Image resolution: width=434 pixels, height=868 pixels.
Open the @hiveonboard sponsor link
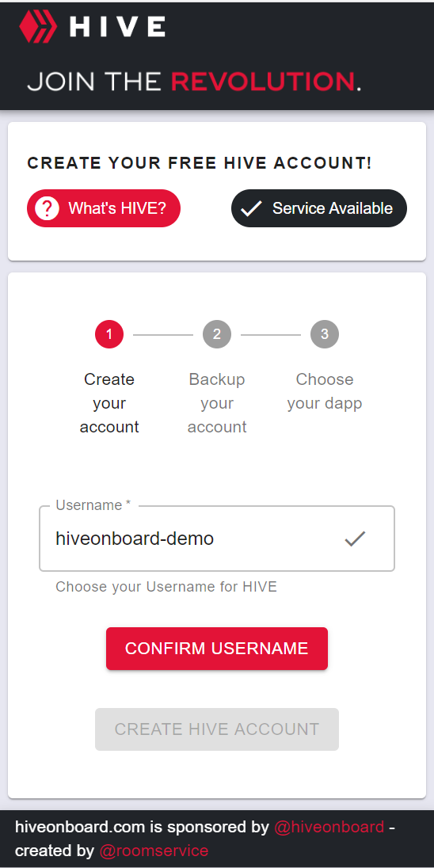329,827
